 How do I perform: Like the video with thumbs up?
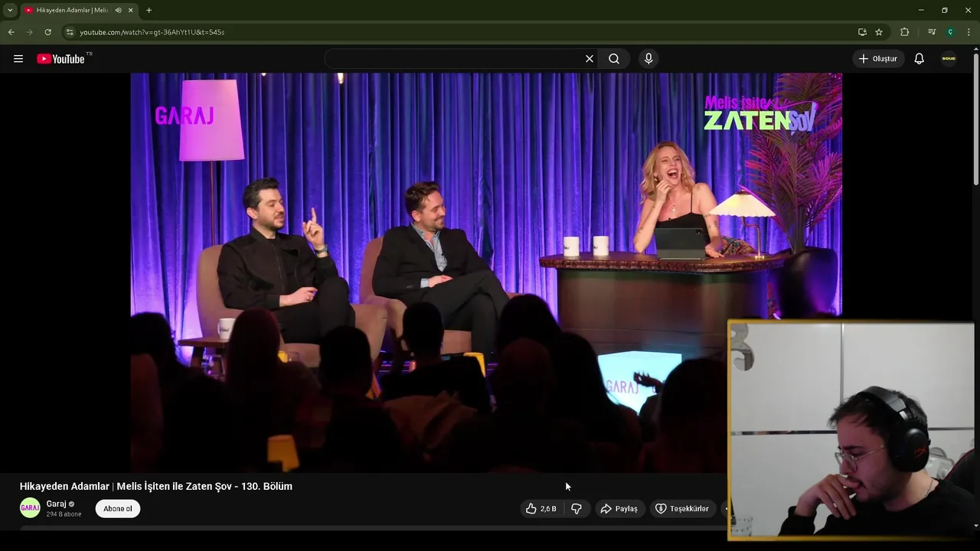click(x=541, y=509)
